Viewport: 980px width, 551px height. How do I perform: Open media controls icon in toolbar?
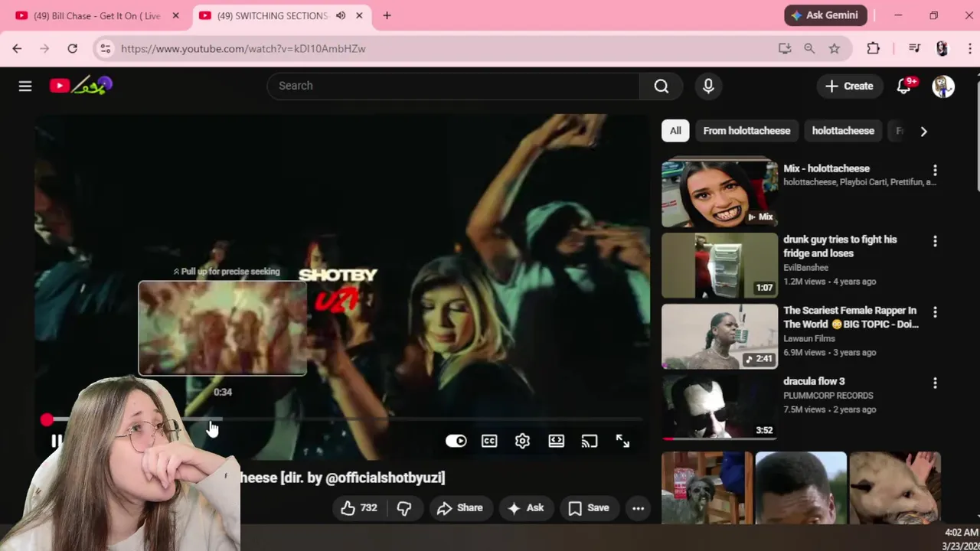pyautogui.click(x=914, y=48)
